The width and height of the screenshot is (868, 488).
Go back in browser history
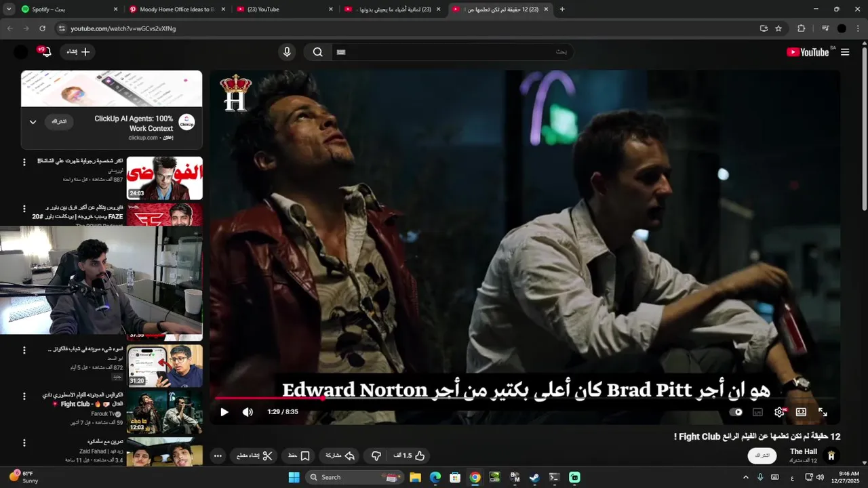pyautogui.click(x=9, y=28)
